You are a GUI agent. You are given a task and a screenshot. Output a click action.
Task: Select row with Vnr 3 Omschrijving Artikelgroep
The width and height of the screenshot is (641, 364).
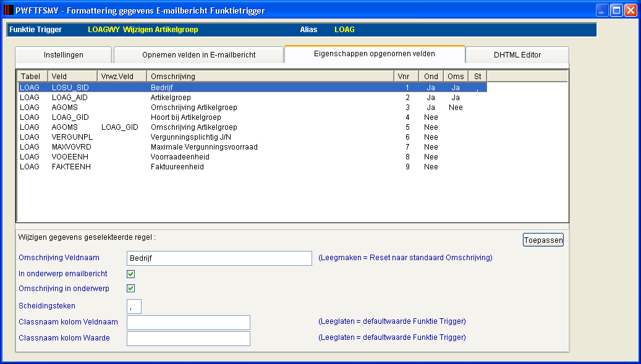click(252, 108)
